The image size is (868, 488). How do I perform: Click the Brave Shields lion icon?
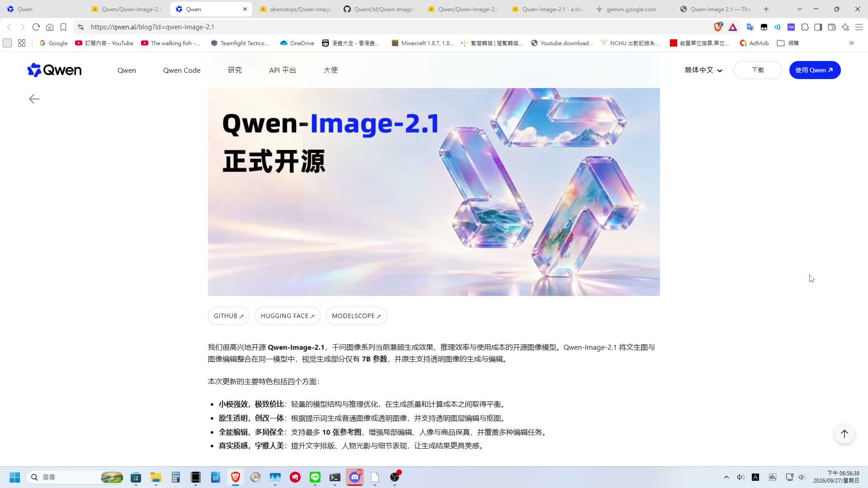click(718, 27)
